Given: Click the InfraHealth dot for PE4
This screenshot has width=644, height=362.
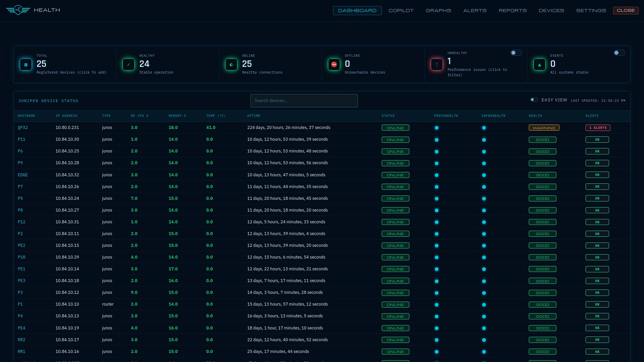Looking at the screenshot, I should point(484,328).
